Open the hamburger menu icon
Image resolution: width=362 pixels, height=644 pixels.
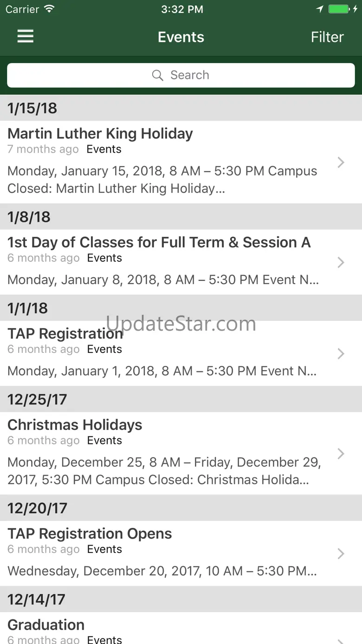26,37
